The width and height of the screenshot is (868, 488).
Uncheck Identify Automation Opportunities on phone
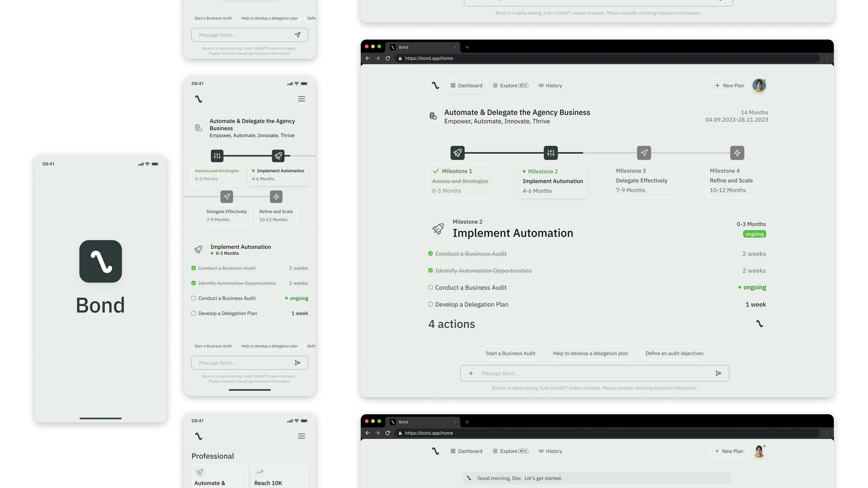click(x=193, y=283)
